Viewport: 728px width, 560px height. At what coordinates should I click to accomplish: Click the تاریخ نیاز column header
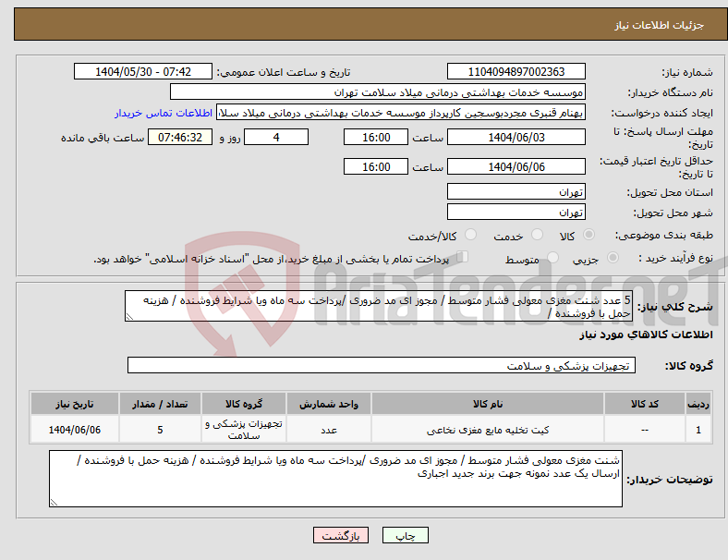(x=75, y=404)
